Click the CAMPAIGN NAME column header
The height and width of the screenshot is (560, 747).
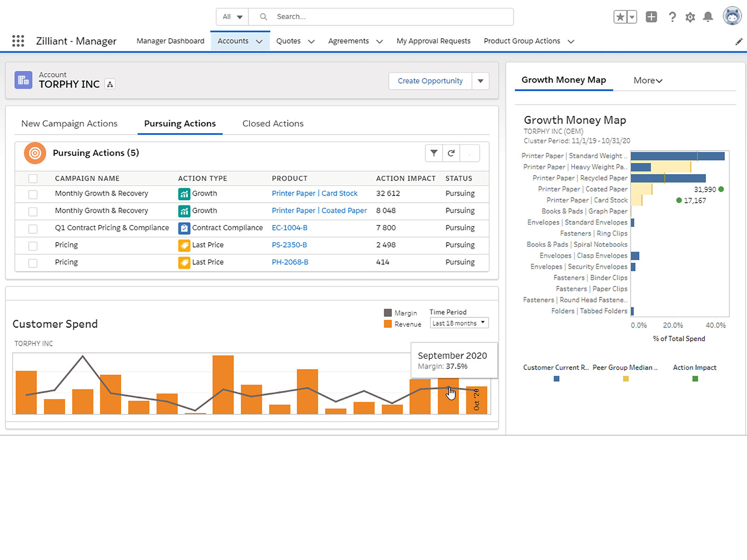coord(87,179)
